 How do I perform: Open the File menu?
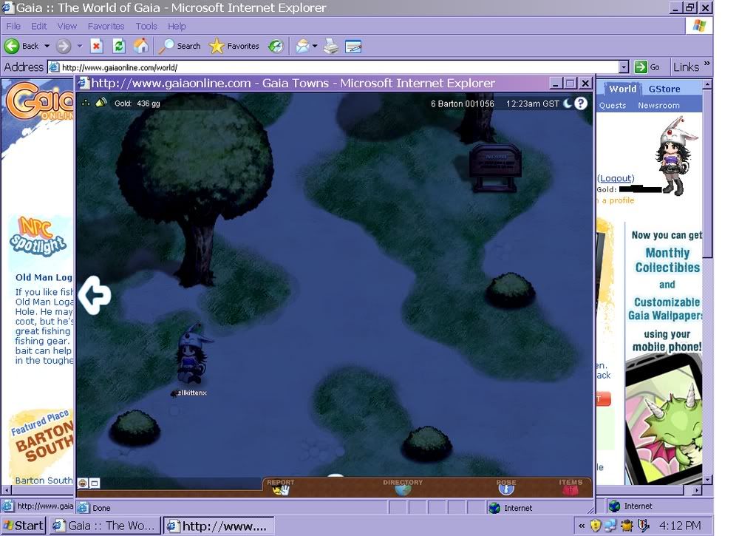[x=13, y=26]
